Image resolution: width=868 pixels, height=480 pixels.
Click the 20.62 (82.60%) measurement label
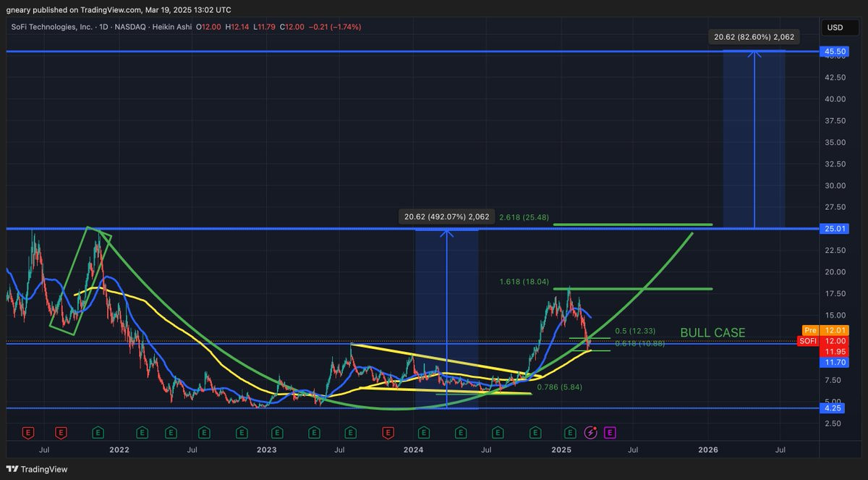point(755,38)
